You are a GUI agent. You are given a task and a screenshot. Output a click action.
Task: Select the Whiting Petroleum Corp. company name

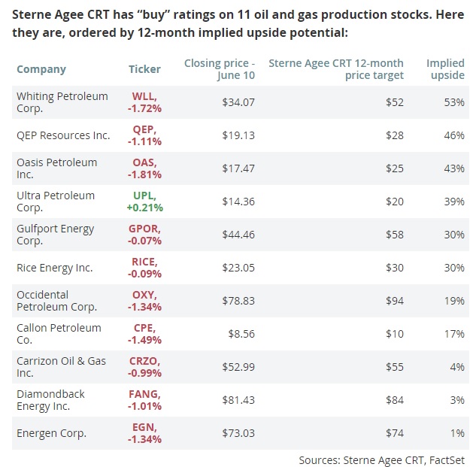click(x=62, y=102)
